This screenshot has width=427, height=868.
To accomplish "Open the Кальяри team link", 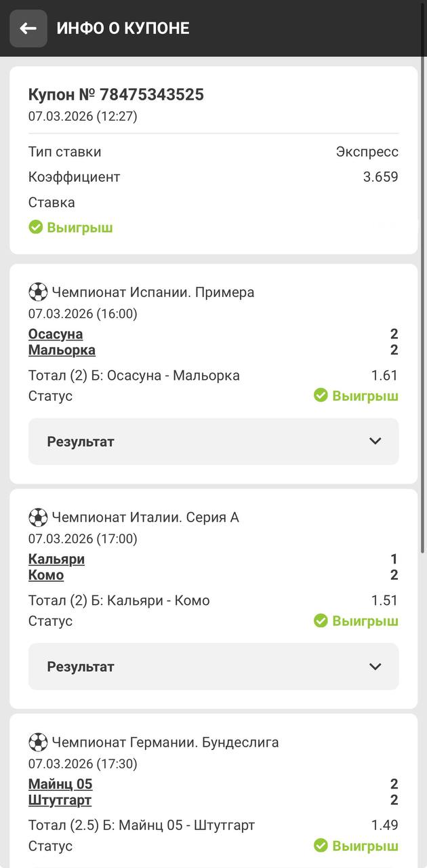I will coord(56,559).
